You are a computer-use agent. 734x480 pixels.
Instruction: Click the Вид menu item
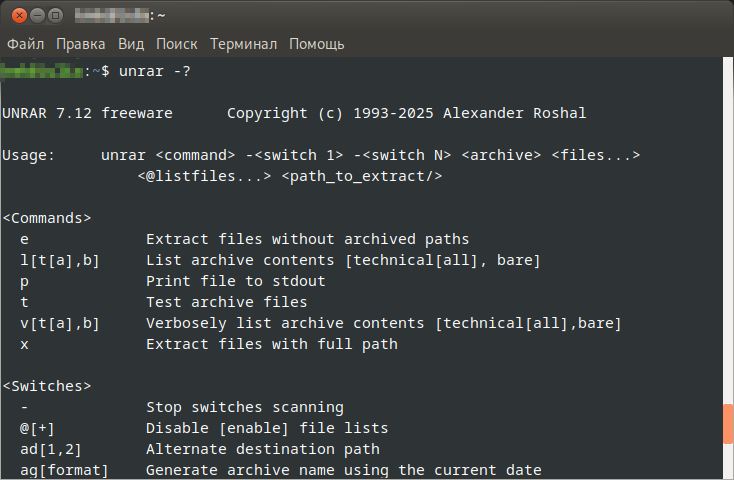point(131,44)
